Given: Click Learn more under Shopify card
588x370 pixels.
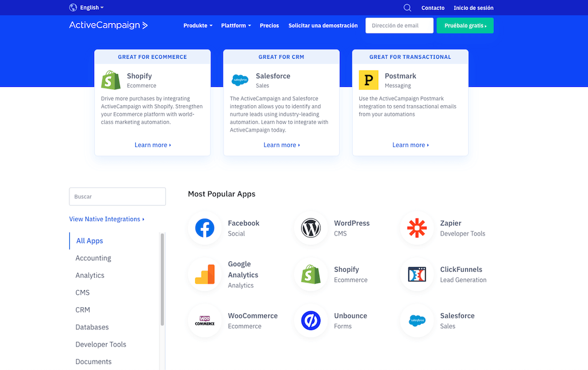Looking at the screenshot, I should click(153, 145).
